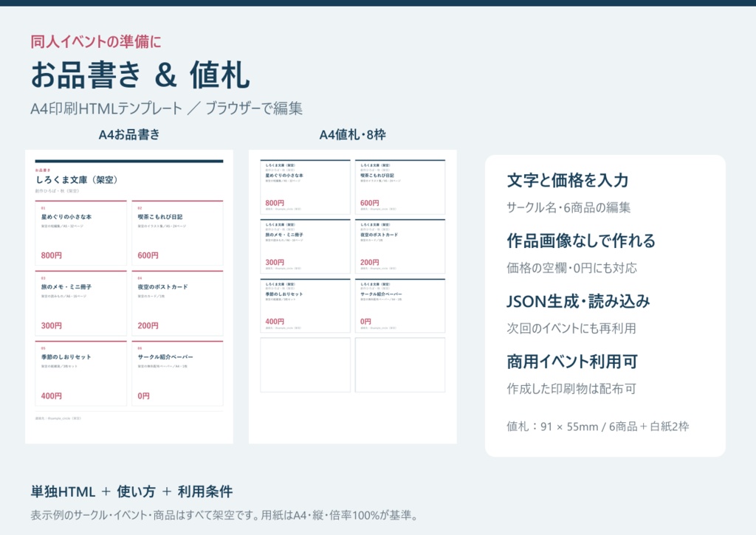This screenshot has height=535, width=756.
Task: Click the A4お品書き caption label
Action: tap(129, 135)
